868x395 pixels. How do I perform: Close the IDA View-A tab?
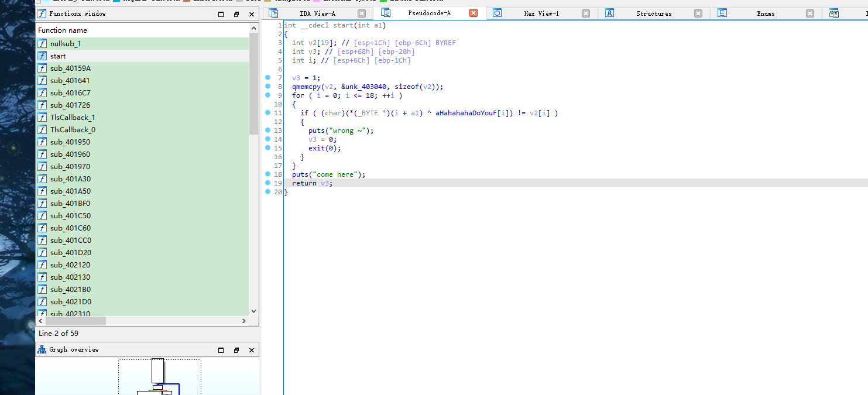(362, 13)
